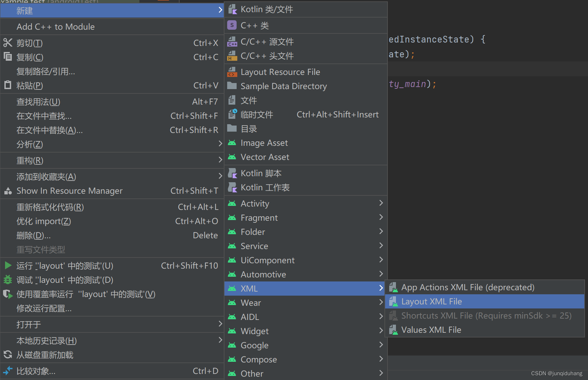Click the paste clipboard icon
The width and height of the screenshot is (588, 380).
(8, 85)
